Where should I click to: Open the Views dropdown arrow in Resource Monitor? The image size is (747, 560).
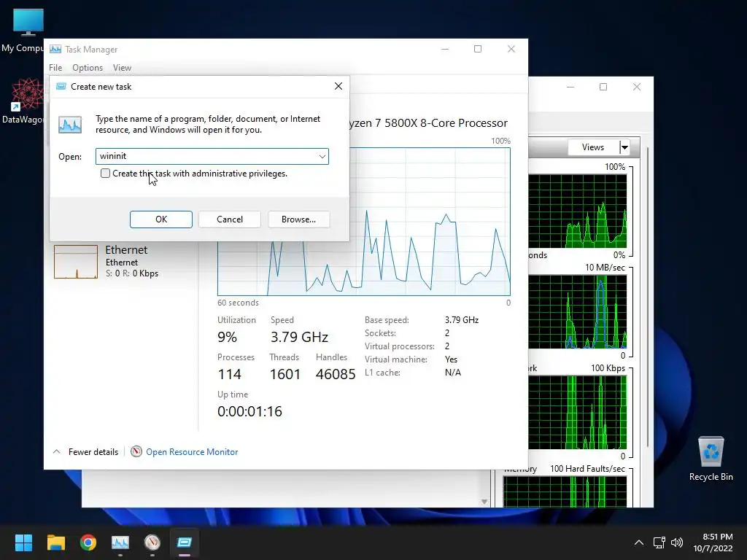[624, 147]
